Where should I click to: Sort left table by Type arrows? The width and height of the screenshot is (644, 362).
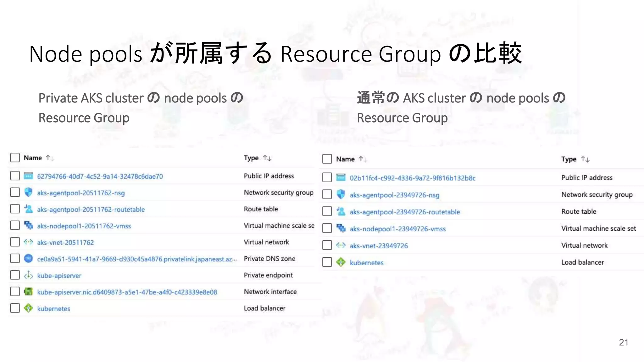(x=267, y=158)
